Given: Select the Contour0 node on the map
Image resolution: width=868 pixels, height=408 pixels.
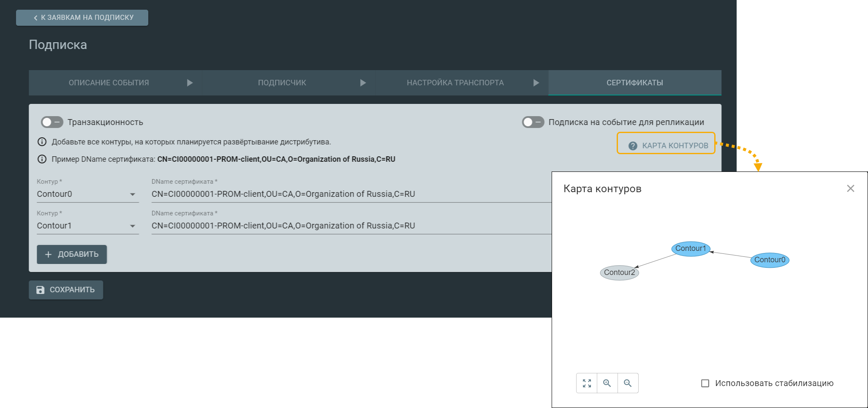Looking at the screenshot, I should [769, 260].
